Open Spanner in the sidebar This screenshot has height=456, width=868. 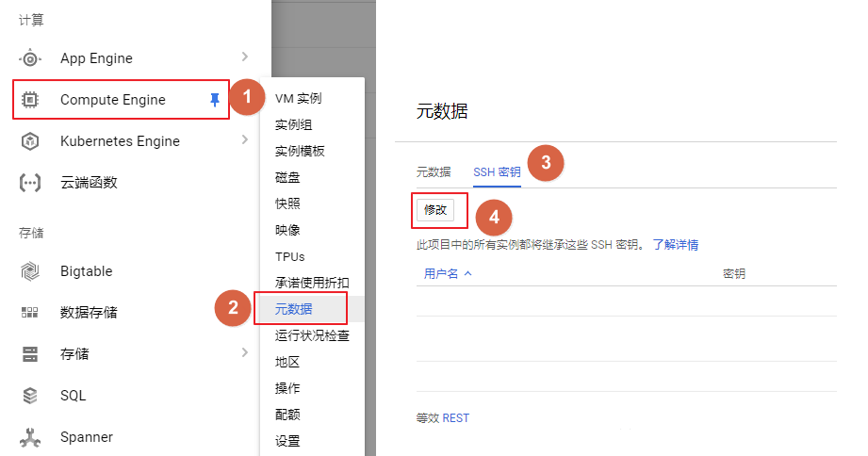[x=87, y=437]
